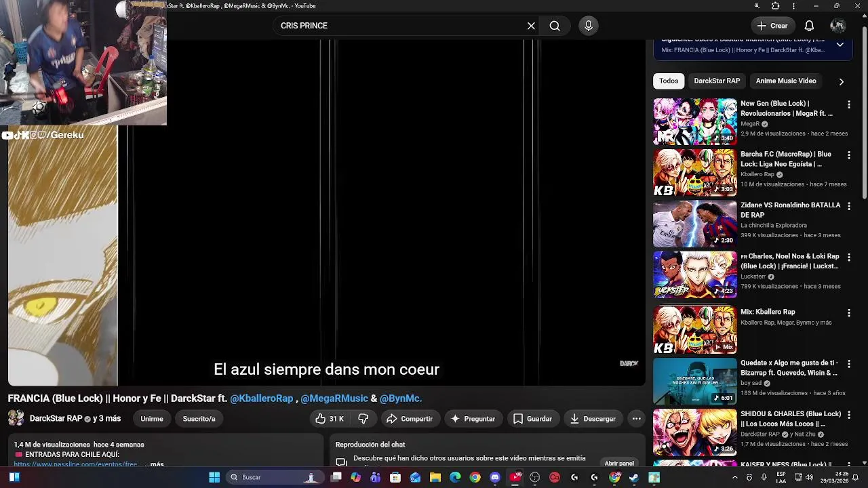This screenshot has height=488, width=868.
Task: Open Barcha F.C (MacroRap) video thumbnail
Action: [x=695, y=172]
